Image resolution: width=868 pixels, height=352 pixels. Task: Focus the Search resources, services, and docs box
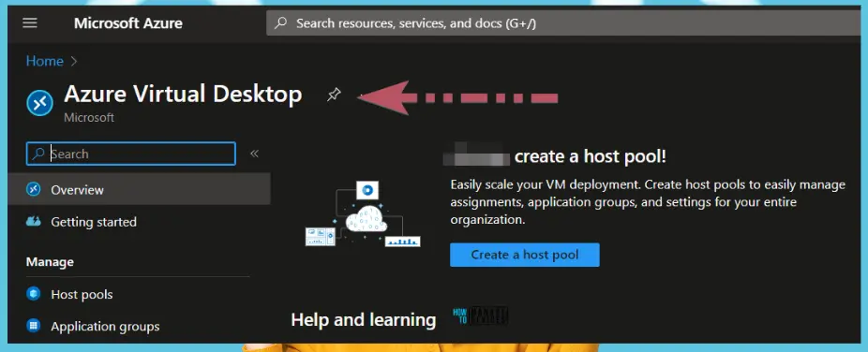[x=563, y=23]
